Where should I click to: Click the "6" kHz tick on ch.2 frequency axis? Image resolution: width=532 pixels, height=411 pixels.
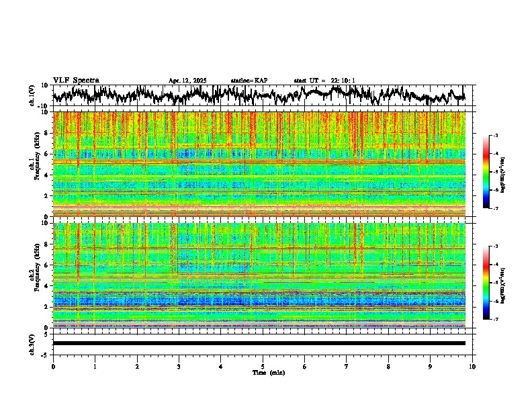(x=47, y=265)
